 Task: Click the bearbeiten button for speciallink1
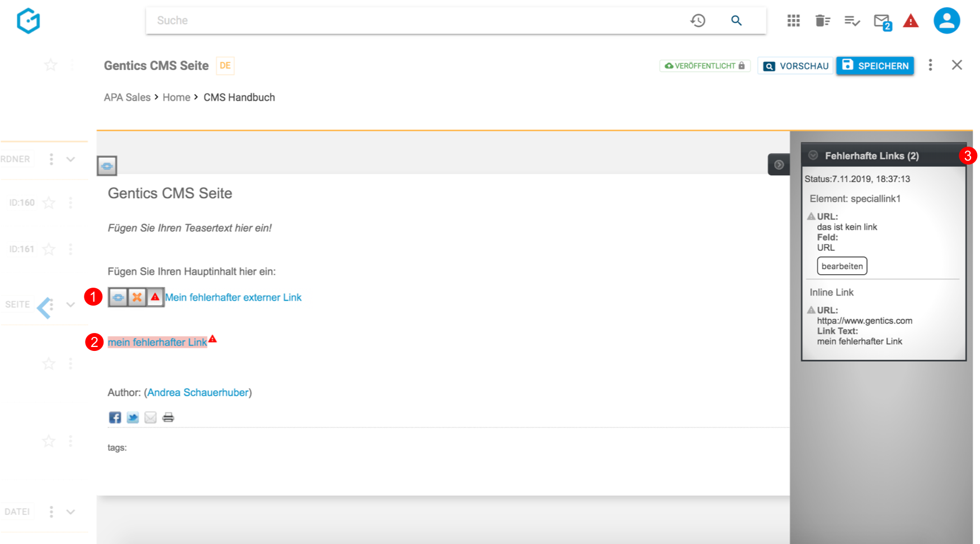point(842,266)
